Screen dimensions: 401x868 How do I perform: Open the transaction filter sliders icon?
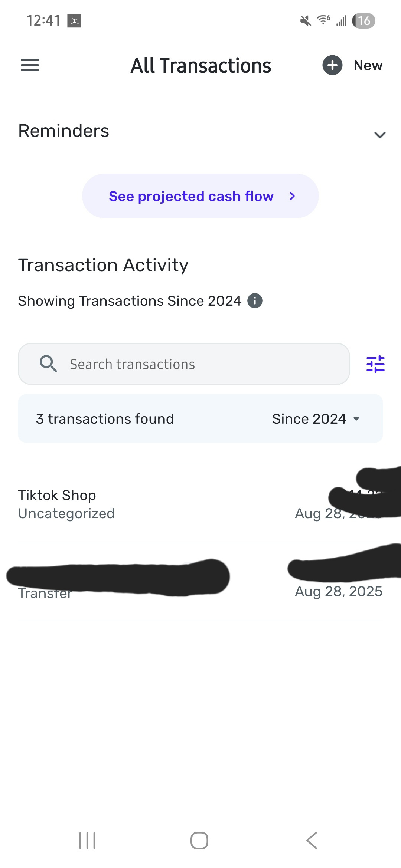375,364
